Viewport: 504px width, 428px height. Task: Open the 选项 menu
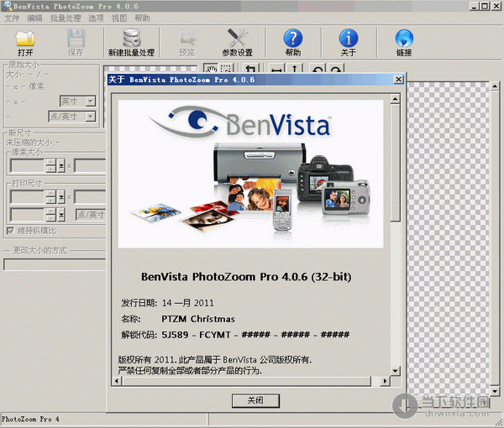[96, 18]
